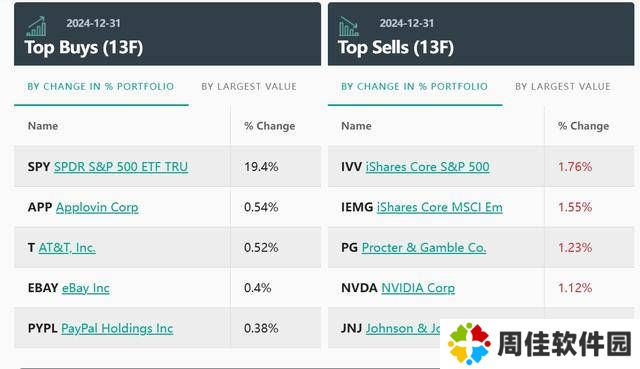
Task: Click the Top Sells (13F) panel heading
Action: [396, 47]
